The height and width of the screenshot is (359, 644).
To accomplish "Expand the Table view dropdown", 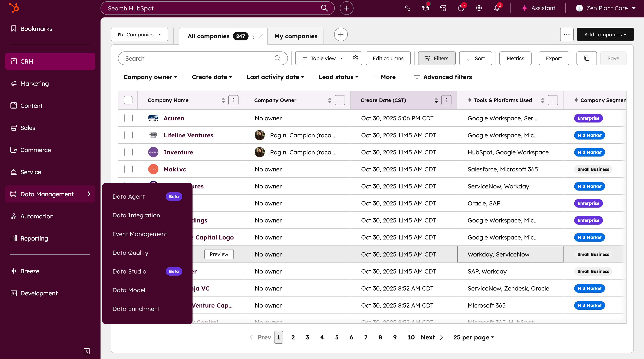I will [x=322, y=58].
